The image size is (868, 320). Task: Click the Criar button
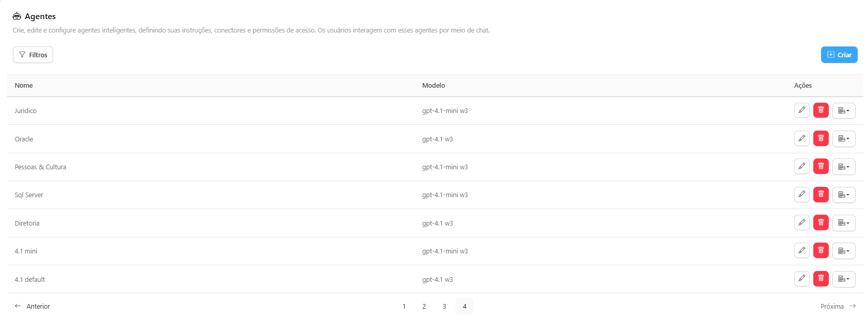tap(839, 55)
